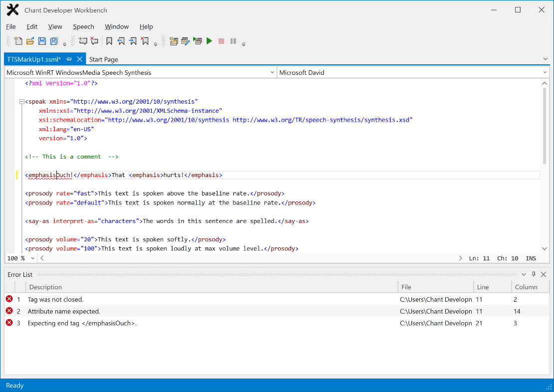
Task: Close the TTSMarkUp1.ssml tab
Action: pyautogui.click(x=80, y=59)
